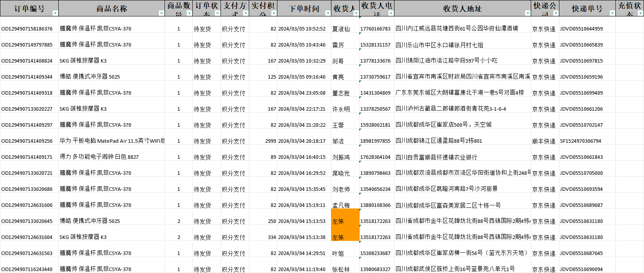
Task: Open the 商品数量 column filter dropdown
Action: (190, 13)
